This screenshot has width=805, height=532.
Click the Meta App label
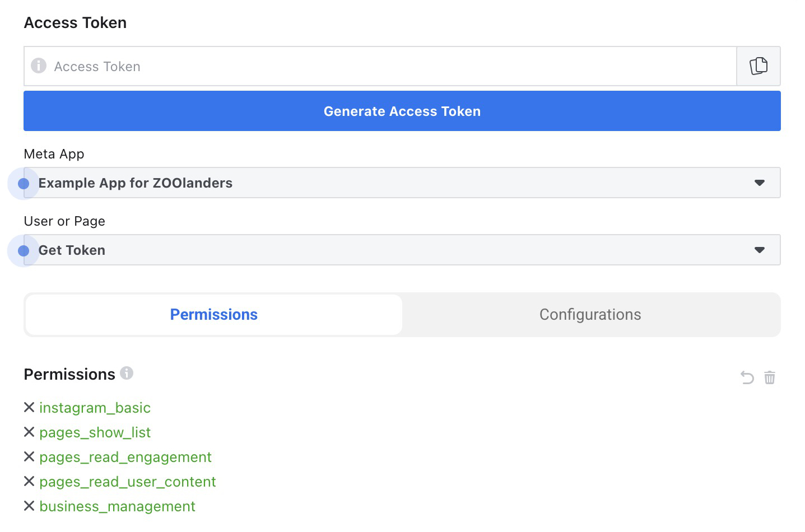tap(54, 154)
